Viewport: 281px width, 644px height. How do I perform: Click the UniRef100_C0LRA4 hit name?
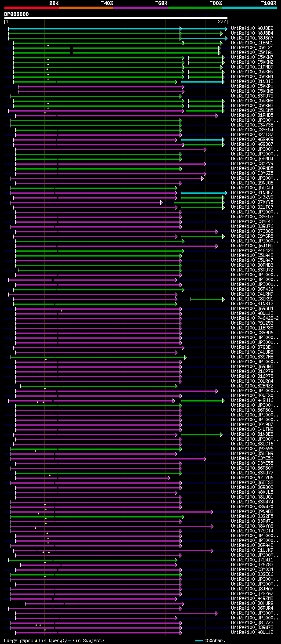coord(252,381)
